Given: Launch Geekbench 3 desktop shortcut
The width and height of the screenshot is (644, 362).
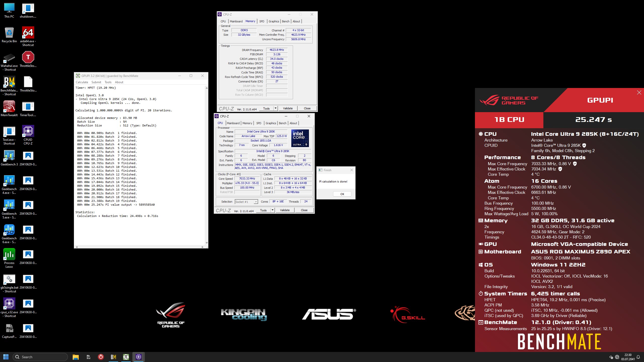Looking at the screenshot, I should point(9,158).
